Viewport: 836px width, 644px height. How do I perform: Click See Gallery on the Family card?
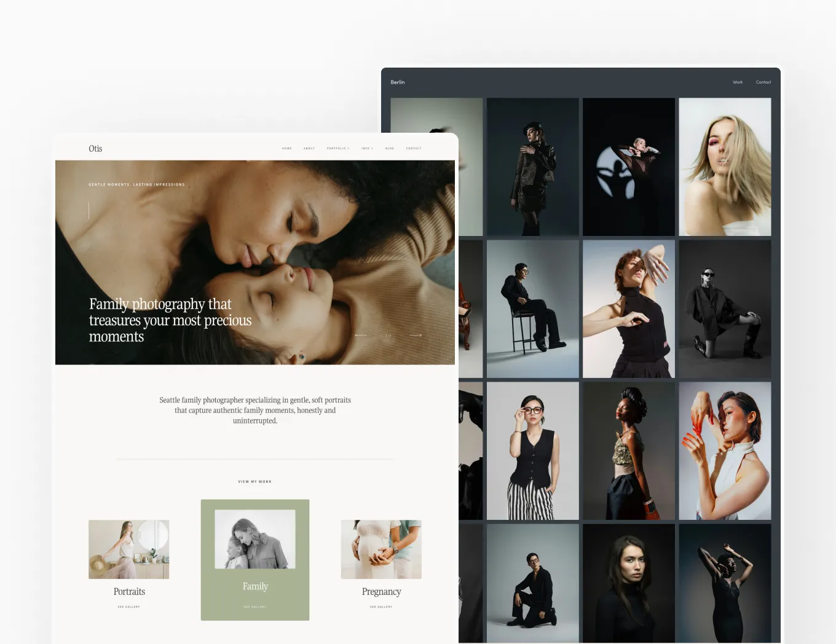(x=255, y=607)
